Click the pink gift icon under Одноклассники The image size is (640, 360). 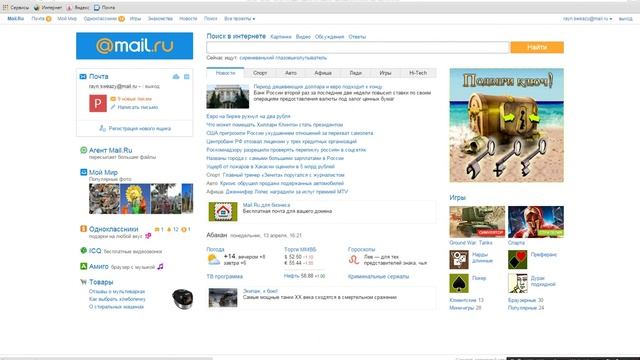[x=148, y=236]
